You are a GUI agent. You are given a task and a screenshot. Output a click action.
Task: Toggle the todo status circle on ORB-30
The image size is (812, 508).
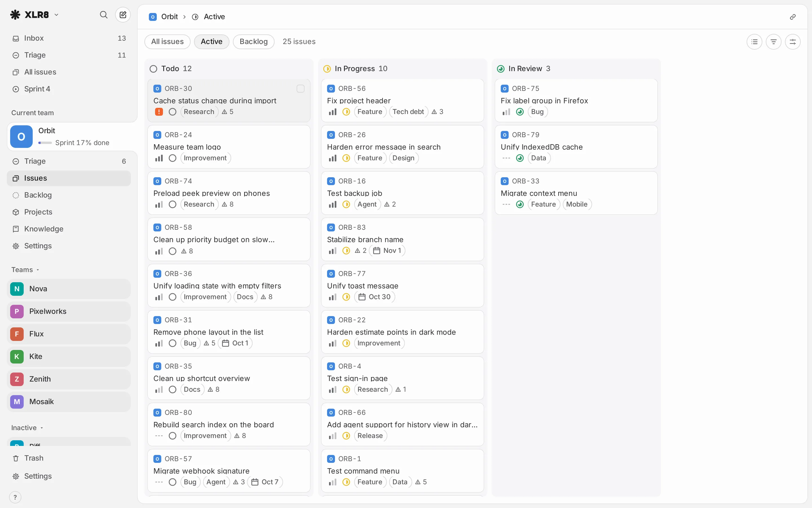click(x=173, y=112)
